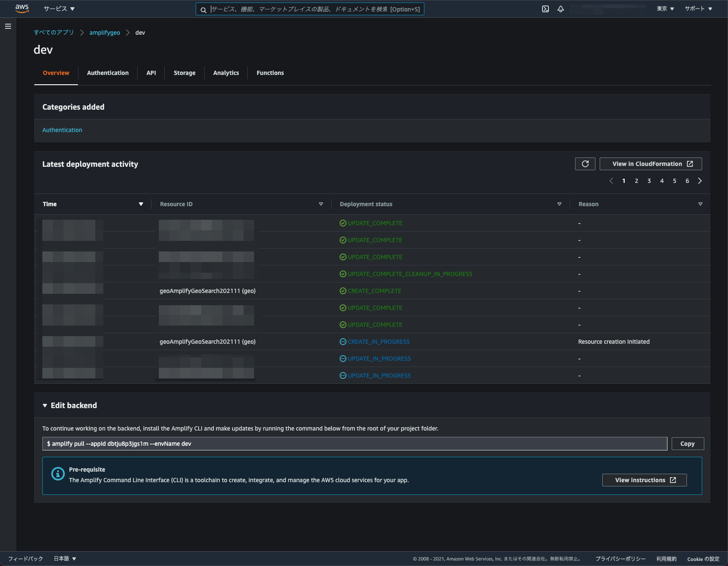
Task: Go to next page arrow
Action: click(x=700, y=181)
